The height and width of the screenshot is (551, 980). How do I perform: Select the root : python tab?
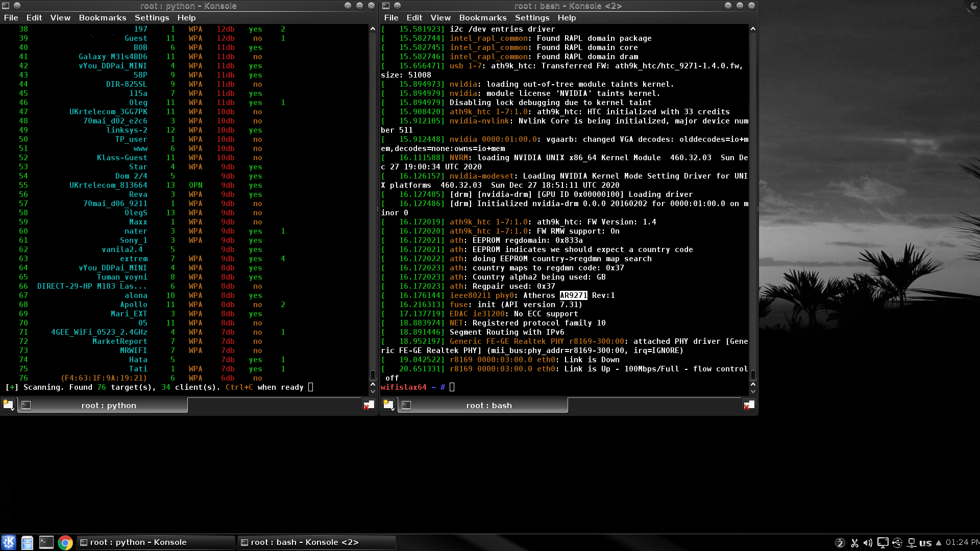108,406
